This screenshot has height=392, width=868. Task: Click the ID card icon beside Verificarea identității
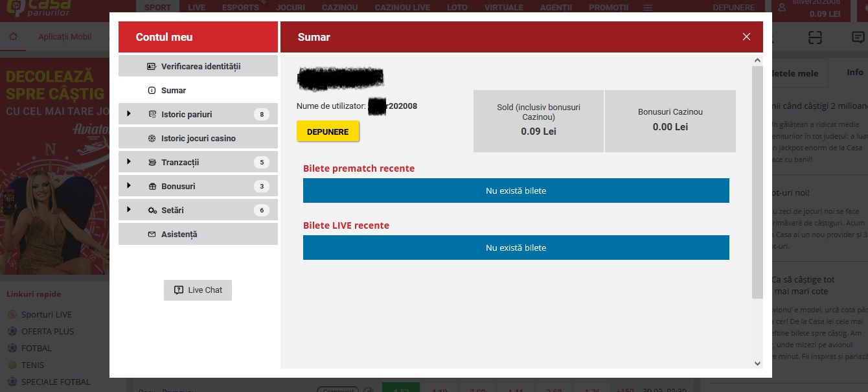pos(152,66)
